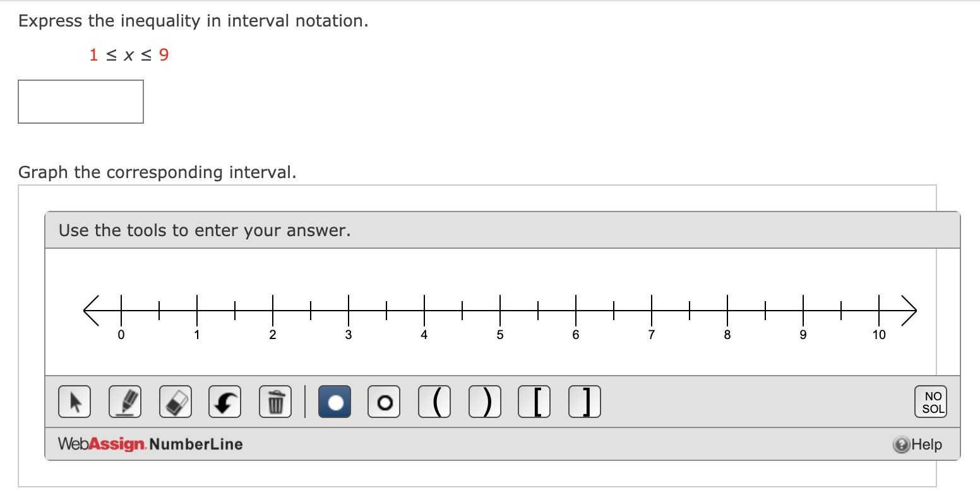Click the number line midpoint at 5
The height and width of the screenshot is (495, 980).
(499, 311)
